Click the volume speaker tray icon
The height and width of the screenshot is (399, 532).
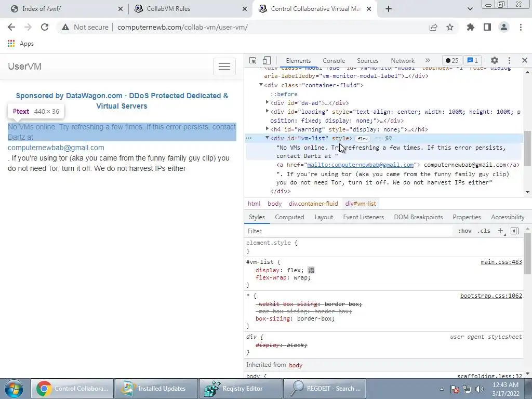coord(480,389)
